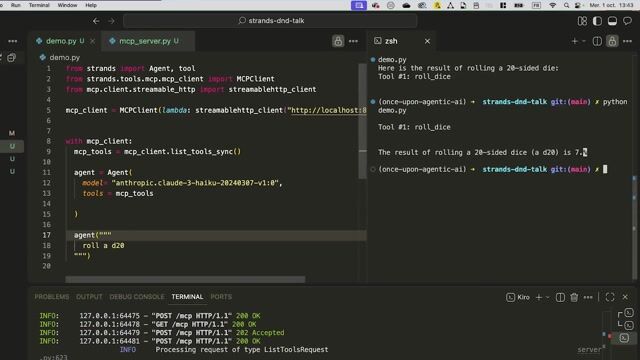
Task: Open the Run menu
Action: pyautogui.click(x=16, y=5)
